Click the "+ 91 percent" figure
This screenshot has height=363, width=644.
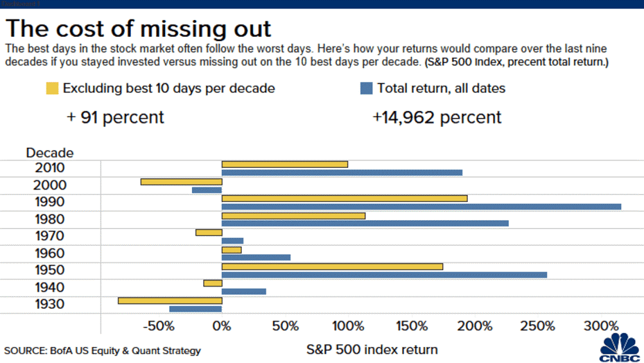[x=115, y=117]
